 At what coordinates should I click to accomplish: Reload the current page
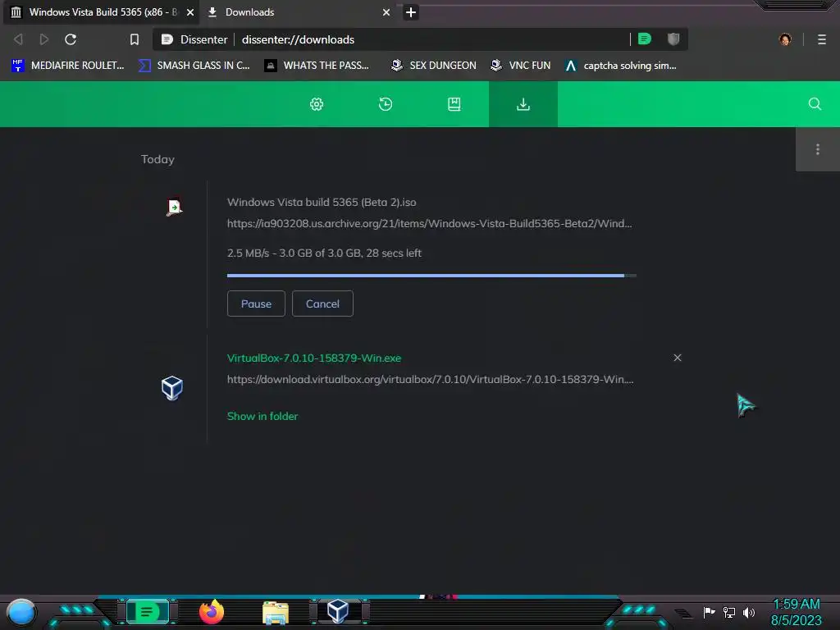click(x=71, y=39)
